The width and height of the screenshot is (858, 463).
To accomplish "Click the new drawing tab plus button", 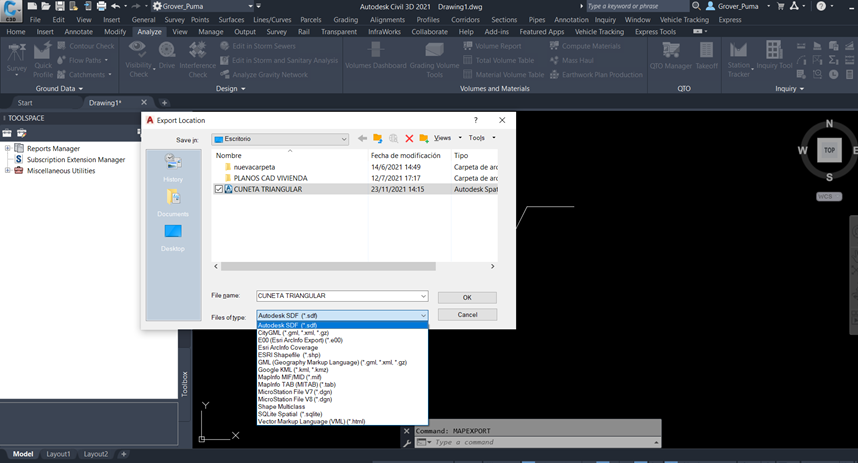I will (164, 103).
